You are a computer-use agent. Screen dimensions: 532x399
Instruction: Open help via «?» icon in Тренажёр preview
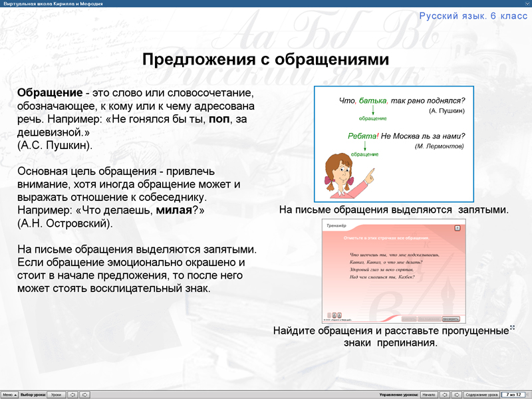coord(456,229)
